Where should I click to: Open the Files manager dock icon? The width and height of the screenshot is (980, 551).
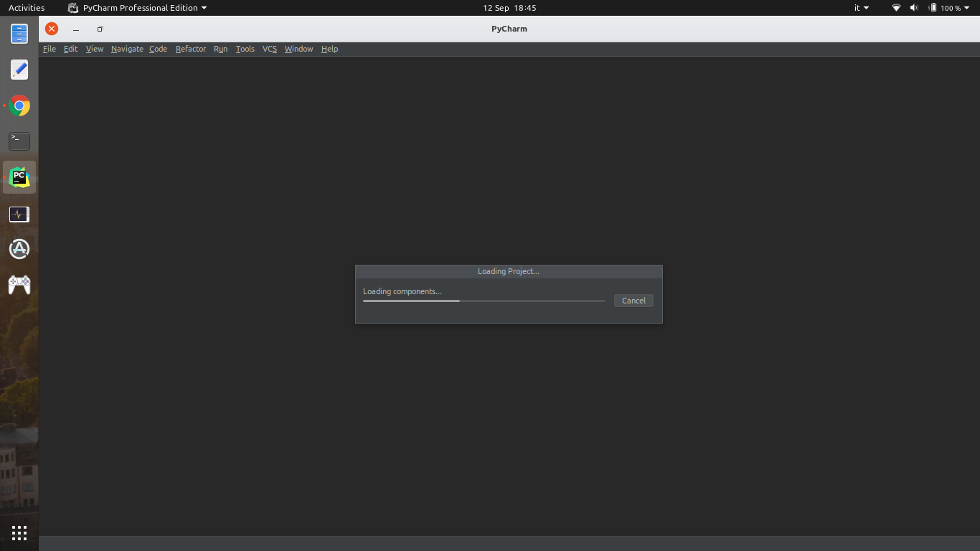tap(19, 34)
